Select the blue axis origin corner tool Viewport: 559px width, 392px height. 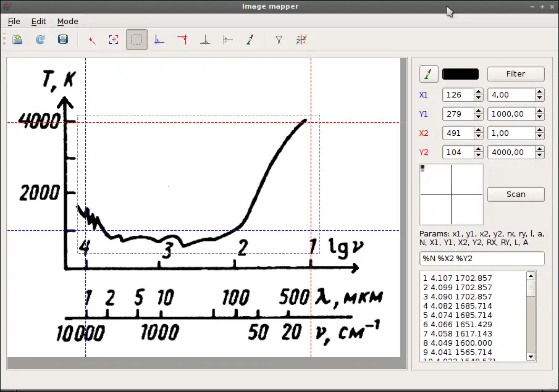coord(159,40)
